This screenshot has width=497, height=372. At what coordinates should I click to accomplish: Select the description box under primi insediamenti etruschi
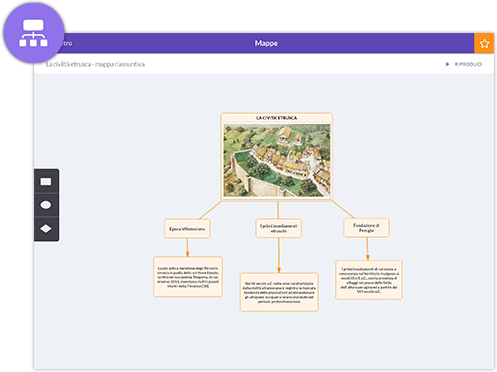tap(279, 292)
